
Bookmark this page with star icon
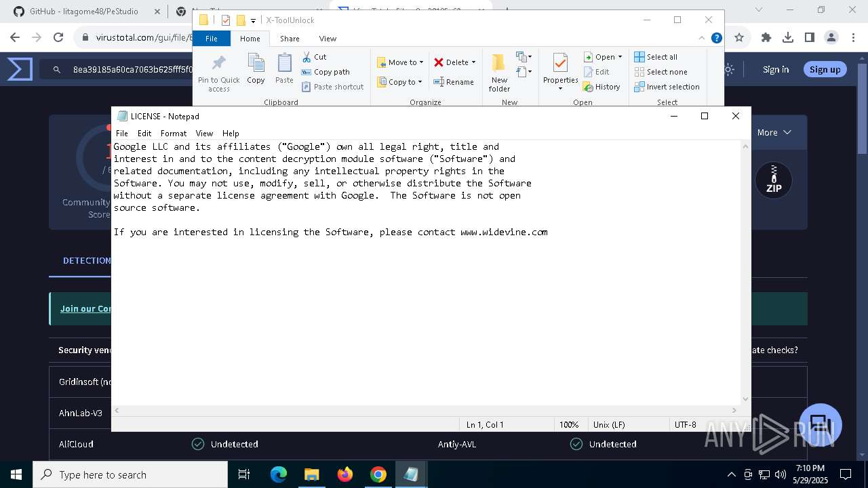point(739,37)
